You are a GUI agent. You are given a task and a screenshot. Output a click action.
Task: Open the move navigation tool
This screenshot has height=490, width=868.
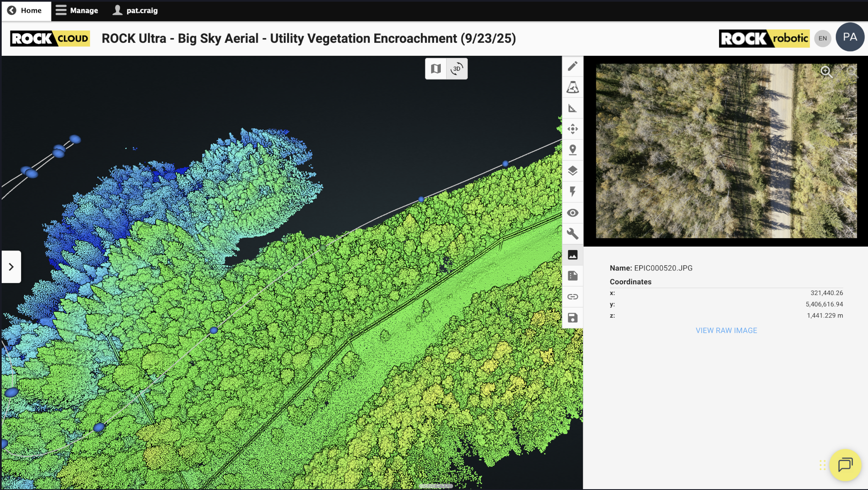pos(572,129)
